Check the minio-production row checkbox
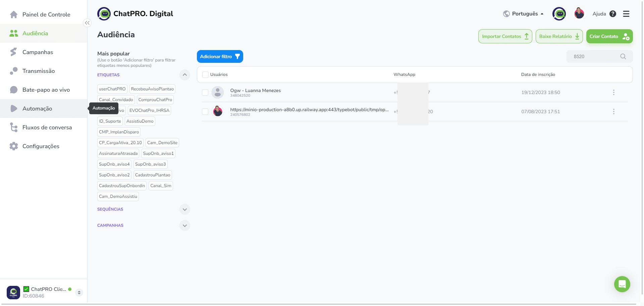This screenshot has height=306, width=644. pos(205,112)
